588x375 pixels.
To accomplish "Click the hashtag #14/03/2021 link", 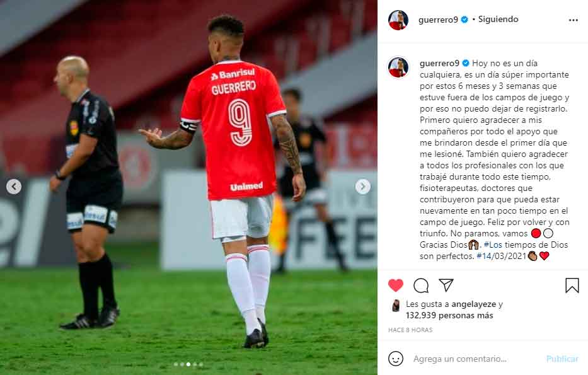I will click(501, 256).
